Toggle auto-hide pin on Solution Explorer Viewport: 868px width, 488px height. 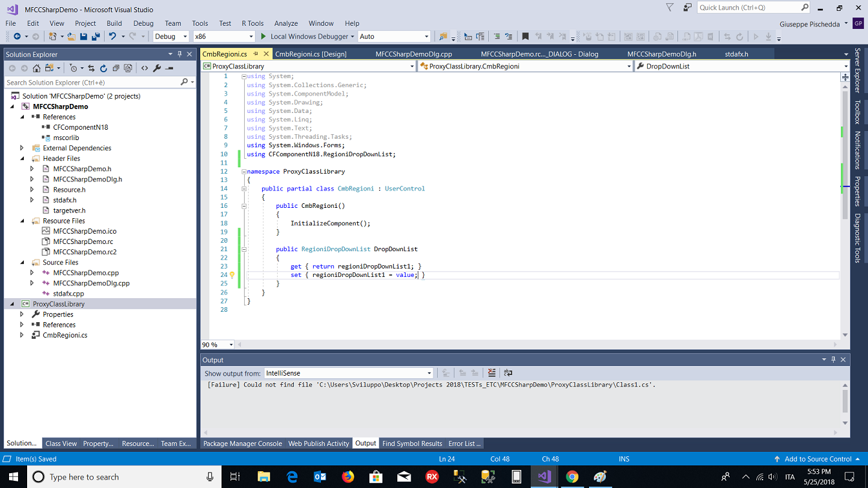tap(180, 54)
